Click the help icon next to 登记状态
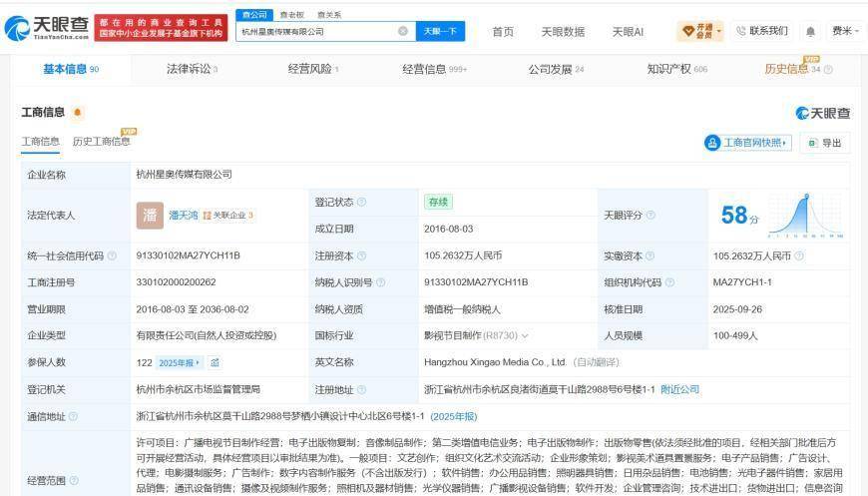This screenshot has width=868, height=496. 361,202
